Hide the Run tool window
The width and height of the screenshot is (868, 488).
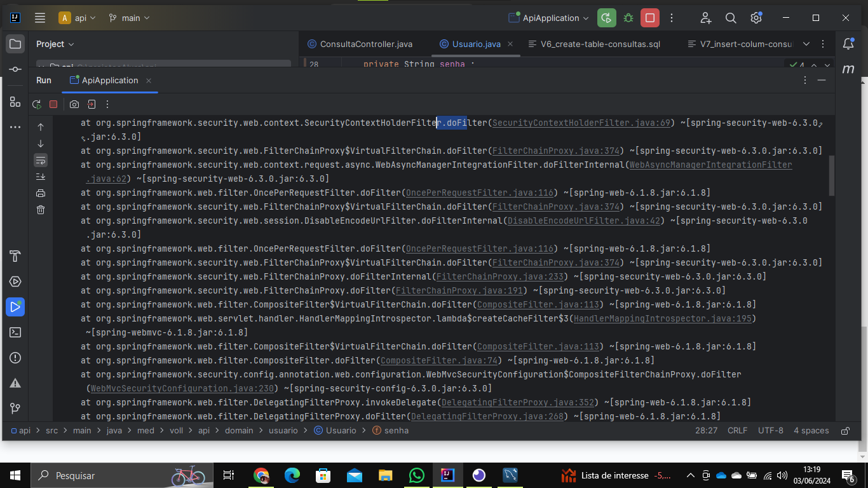(822, 81)
